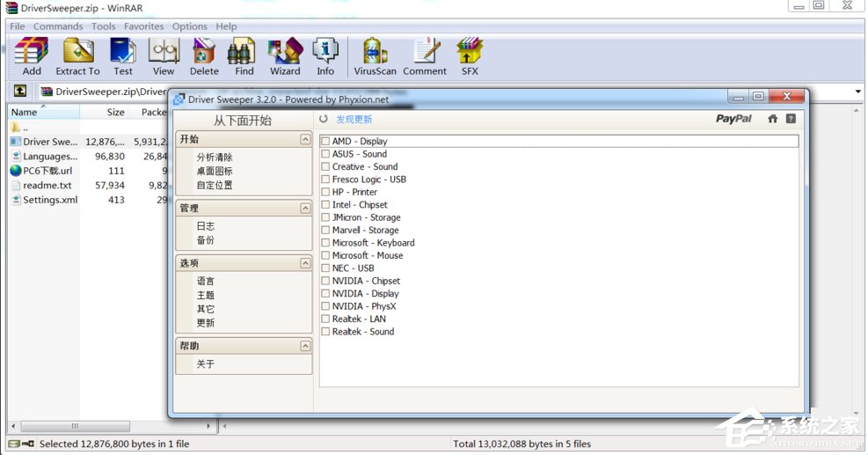Tick the Realtek - Sound checkbox
Screen dimensions: 868x455
pyautogui.click(x=325, y=333)
